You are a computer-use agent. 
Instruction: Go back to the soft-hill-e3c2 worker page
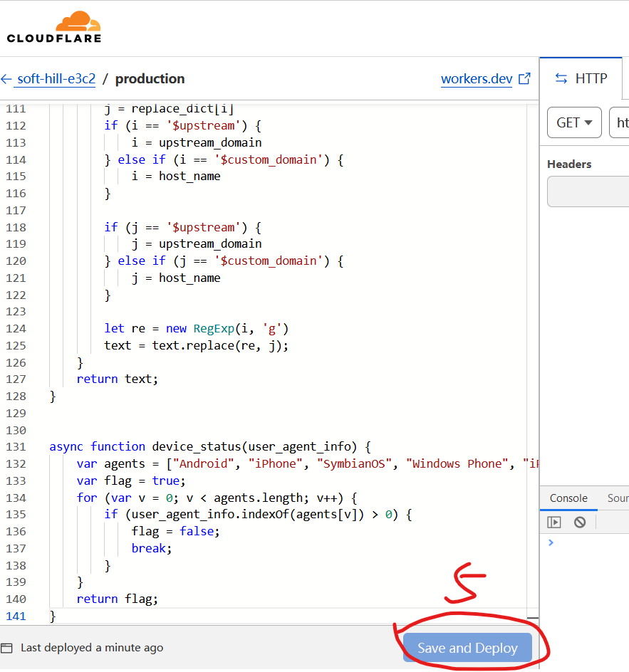[56, 79]
